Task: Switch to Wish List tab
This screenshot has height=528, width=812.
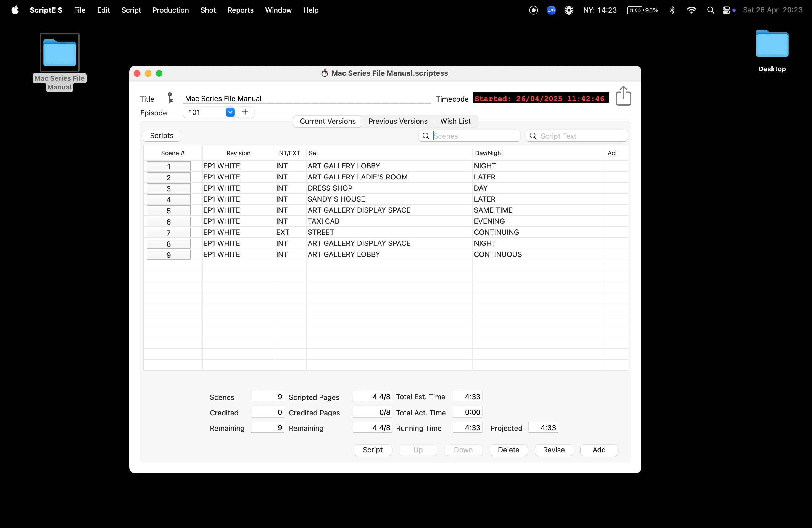Action: 455,122
